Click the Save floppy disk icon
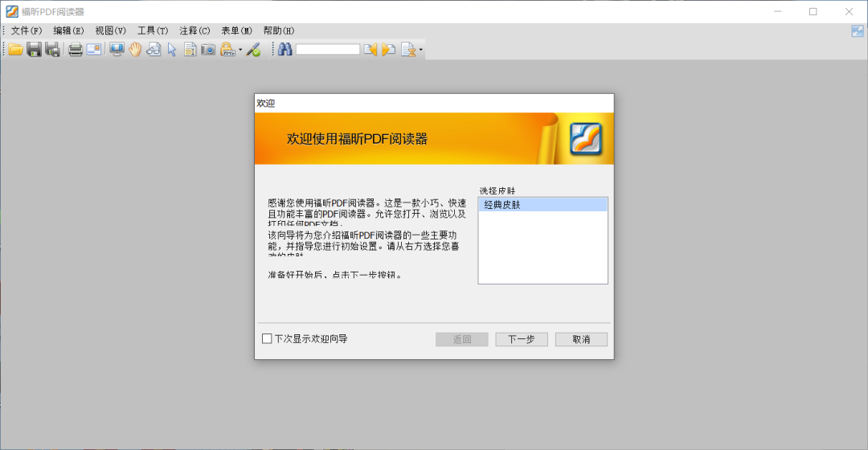868x450 pixels. pos(35,49)
